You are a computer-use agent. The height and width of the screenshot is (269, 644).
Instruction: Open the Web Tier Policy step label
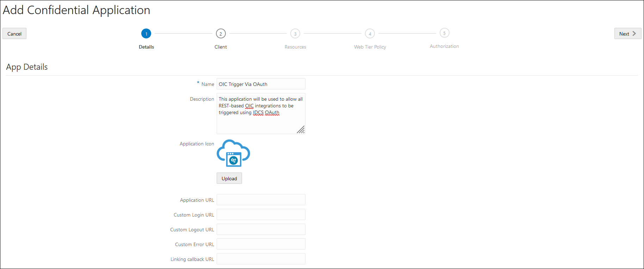pos(370,47)
